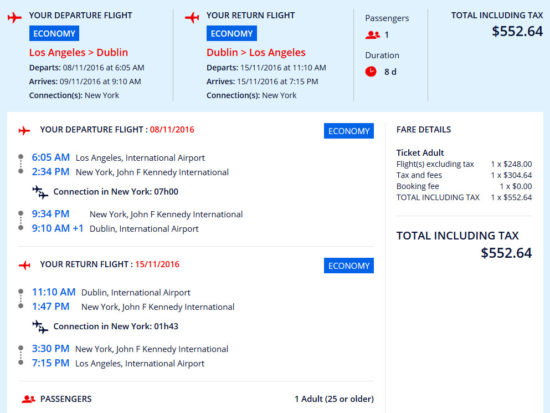
Task: Click the connection planes icon for 07h00 layover
Action: (x=40, y=192)
